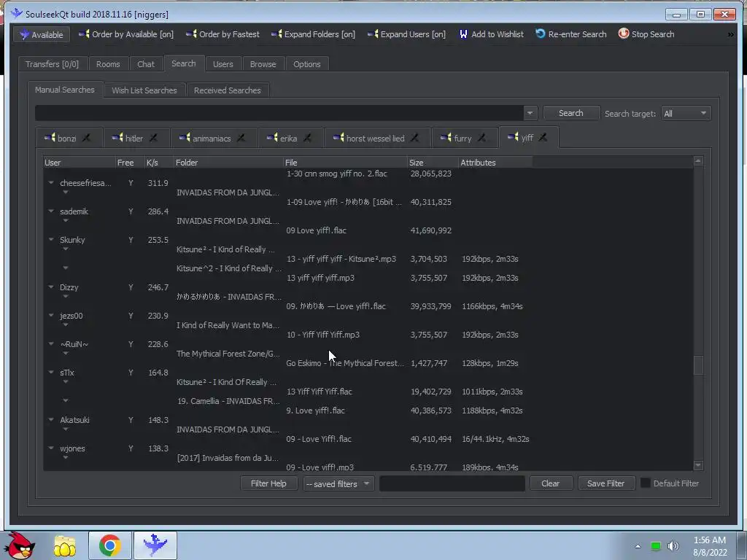This screenshot has height=560, width=747.
Task: Close the bonzi search tab
Action: [86, 138]
